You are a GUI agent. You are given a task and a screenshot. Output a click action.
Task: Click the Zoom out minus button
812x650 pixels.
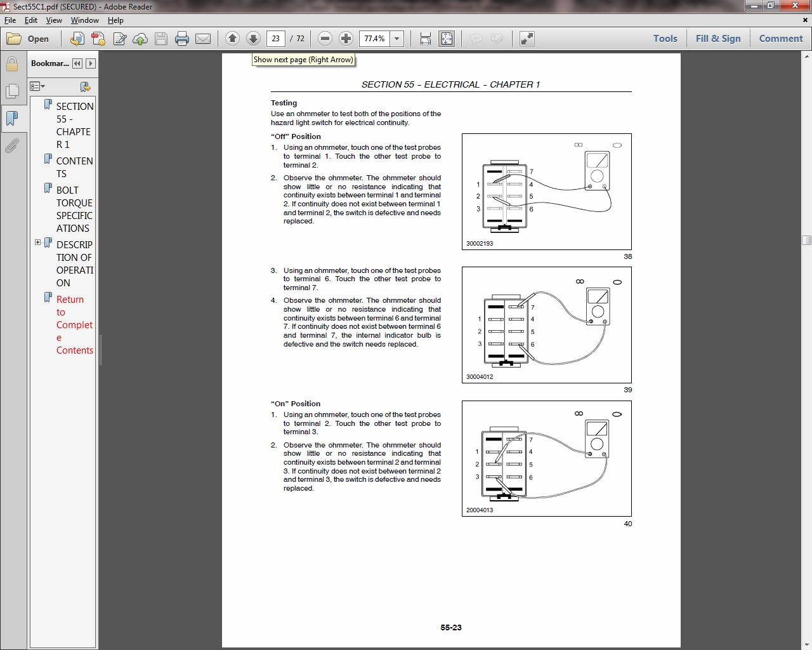pyautogui.click(x=325, y=39)
